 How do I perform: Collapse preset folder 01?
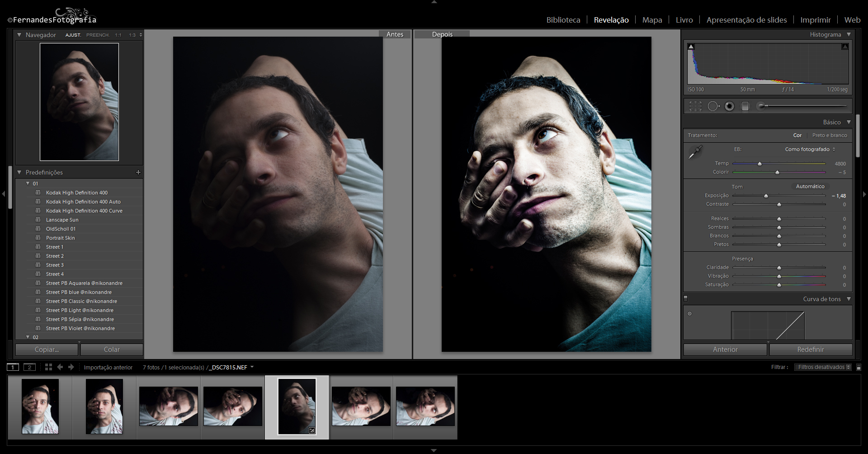tap(28, 184)
